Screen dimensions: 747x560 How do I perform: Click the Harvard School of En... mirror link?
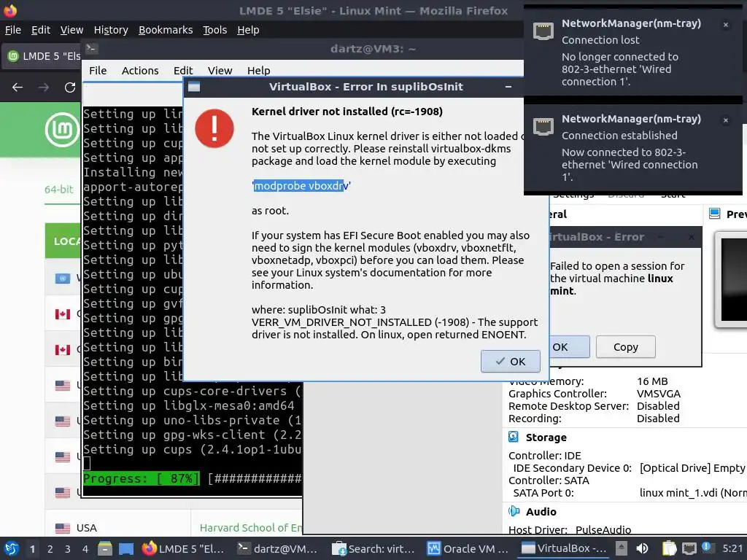pos(251,528)
